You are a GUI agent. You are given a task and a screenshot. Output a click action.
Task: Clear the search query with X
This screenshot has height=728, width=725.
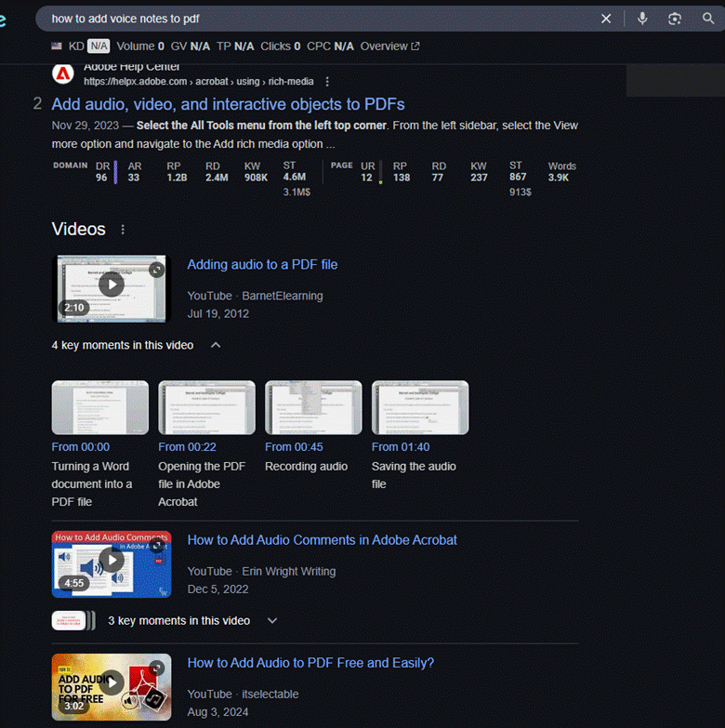click(x=606, y=19)
